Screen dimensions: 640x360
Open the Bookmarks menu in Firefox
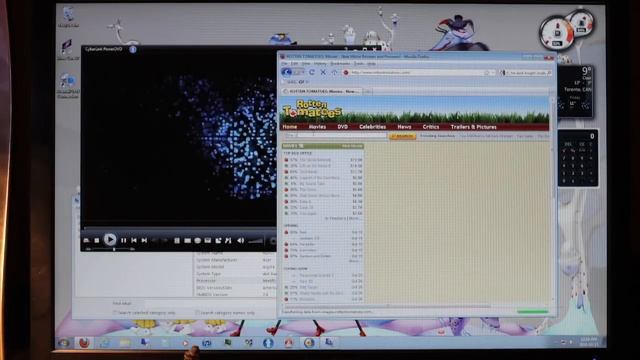tap(340, 64)
